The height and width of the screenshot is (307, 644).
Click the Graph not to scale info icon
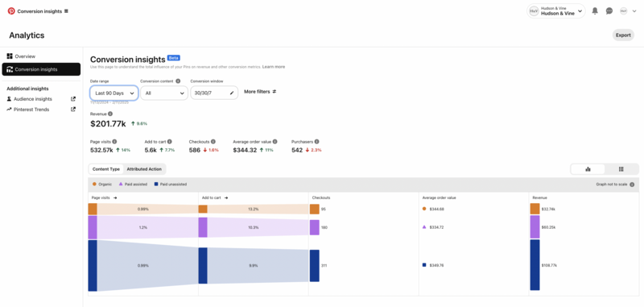point(632,185)
